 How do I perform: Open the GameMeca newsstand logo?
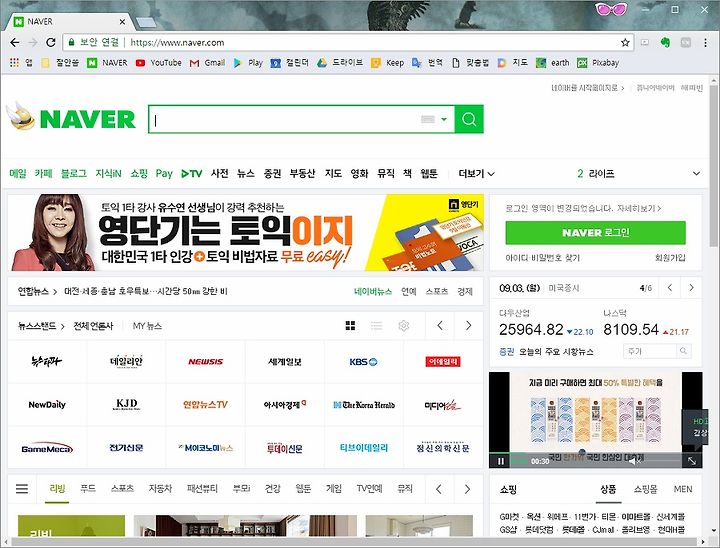point(47,448)
